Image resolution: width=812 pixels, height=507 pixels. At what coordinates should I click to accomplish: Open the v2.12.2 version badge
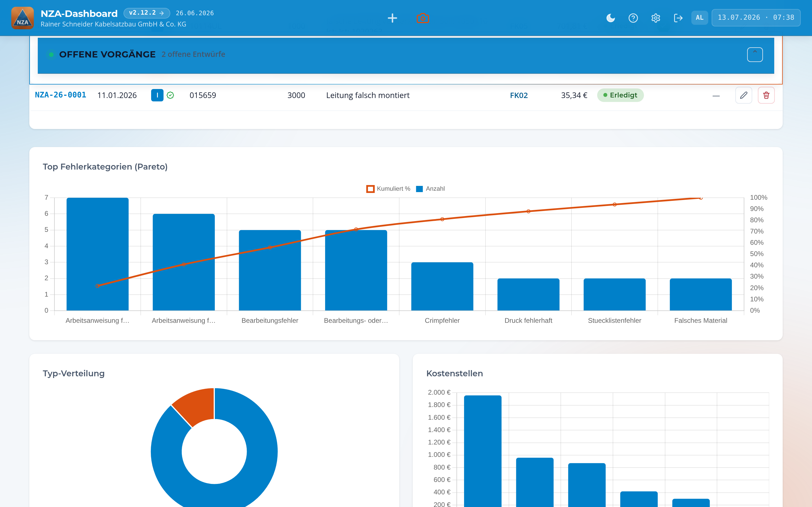coord(147,13)
